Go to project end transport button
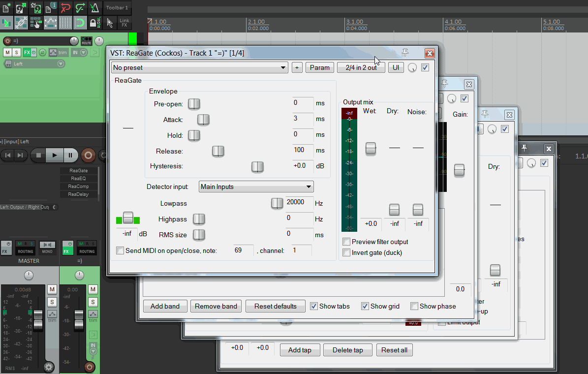 coord(20,155)
